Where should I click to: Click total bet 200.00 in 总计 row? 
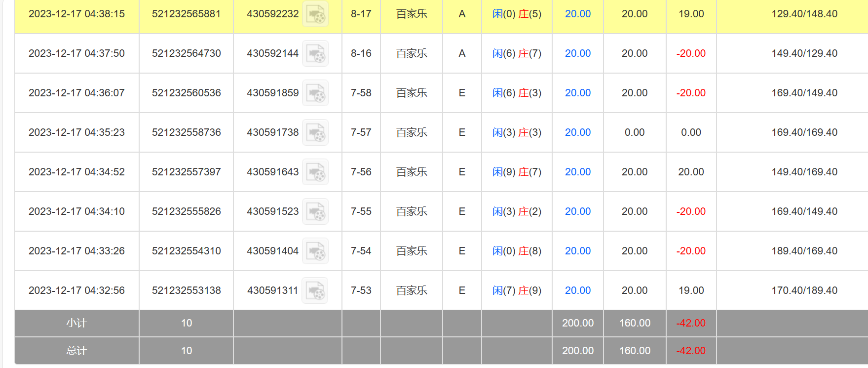(578, 351)
